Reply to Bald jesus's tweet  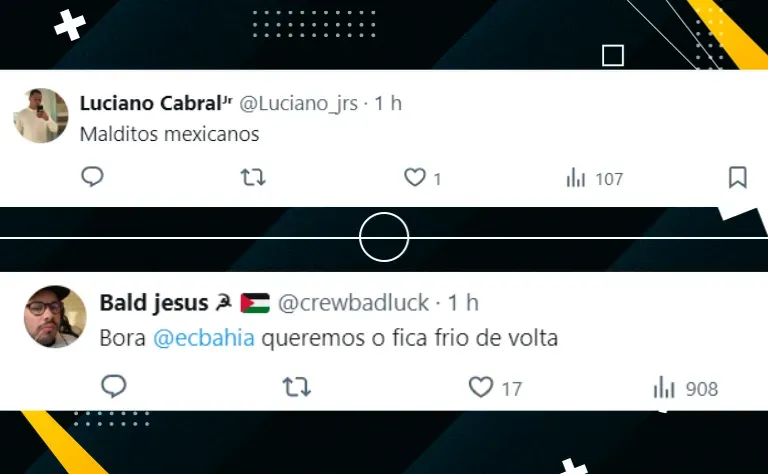[114, 386]
